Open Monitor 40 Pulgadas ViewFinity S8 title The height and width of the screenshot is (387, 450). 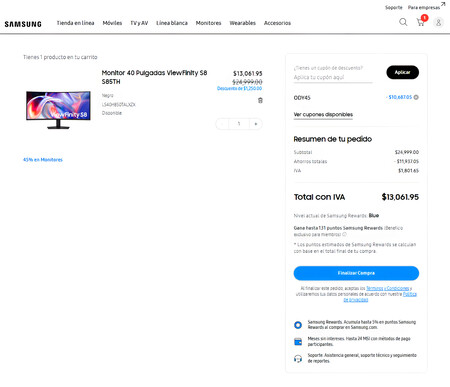point(154,77)
